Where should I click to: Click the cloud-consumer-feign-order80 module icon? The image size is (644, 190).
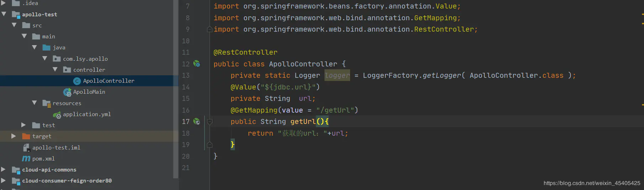pyautogui.click(x=16, y=181)
